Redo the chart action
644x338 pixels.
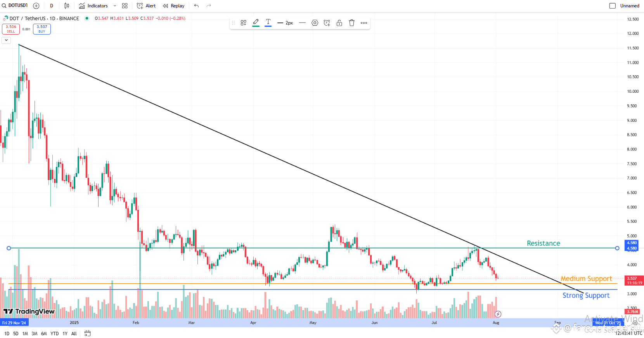pyautogui.click(x=209, y=6)
